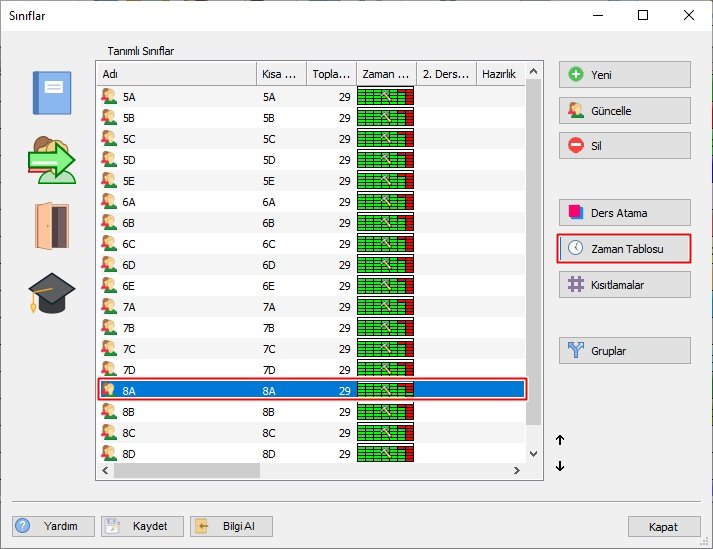Screen dimensions: 713x549
Task: Move selected class up with arrow
Action: [x=560, y=440]
